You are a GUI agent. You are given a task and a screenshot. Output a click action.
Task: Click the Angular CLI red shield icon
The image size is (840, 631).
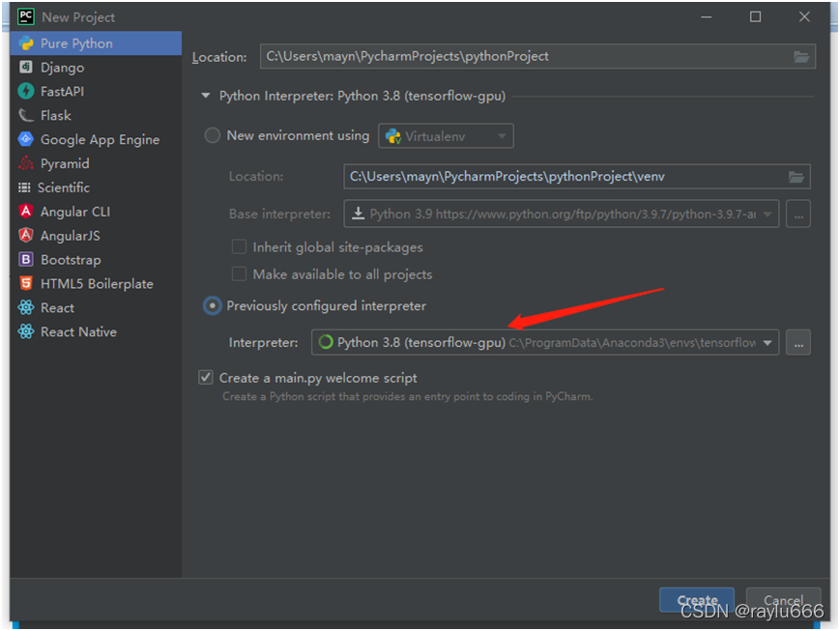click(x=26, y=211)
